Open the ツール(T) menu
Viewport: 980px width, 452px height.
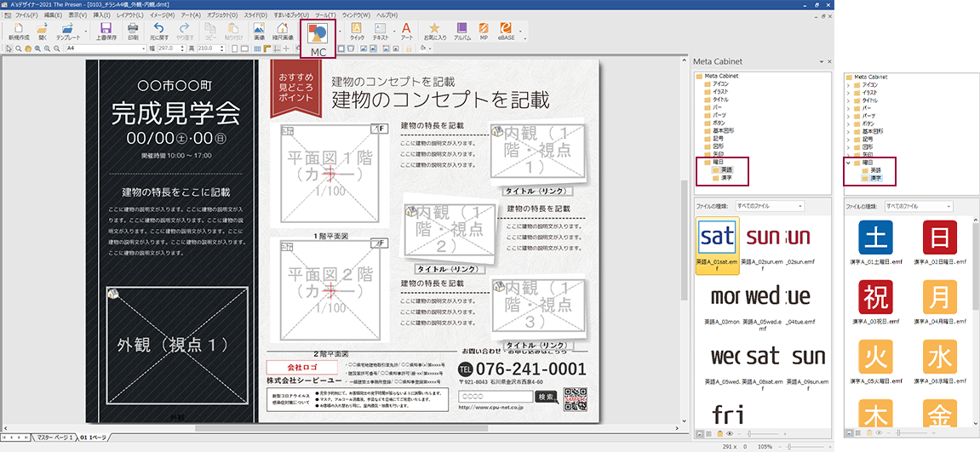[325, 14]
